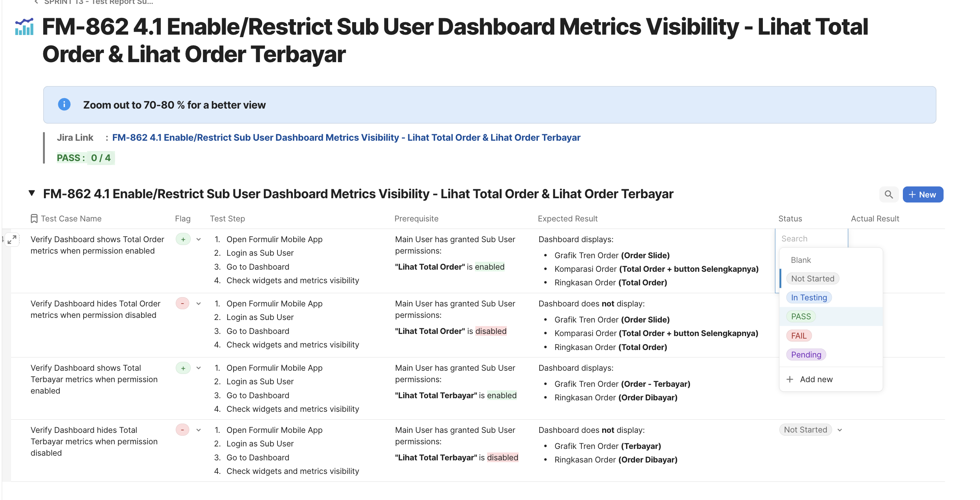The image size is (980, 500).
Task: Click the plus icon beside Add new
Action: pos(790,379)
